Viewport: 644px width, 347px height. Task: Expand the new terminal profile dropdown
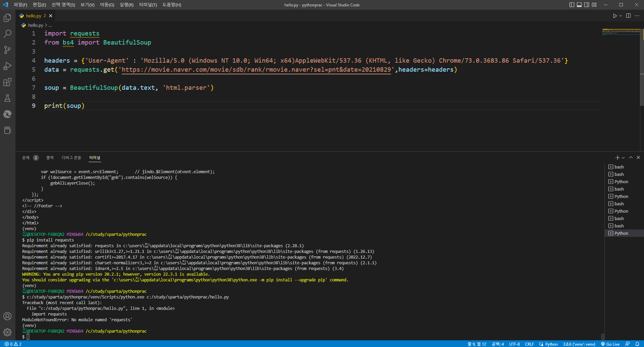[x=623, y=157]
